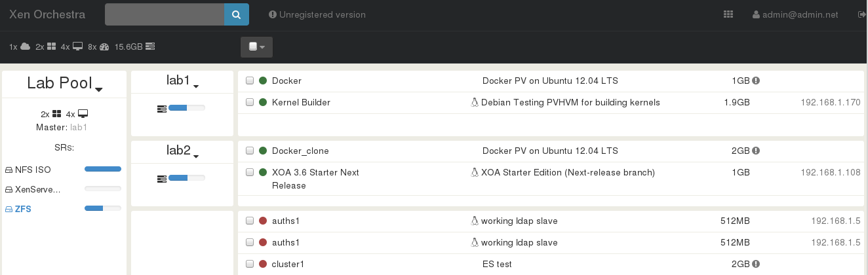Select the Docker_clone VM checkbox
Viewport: 868px width, 275px height.
pos(250,151)
